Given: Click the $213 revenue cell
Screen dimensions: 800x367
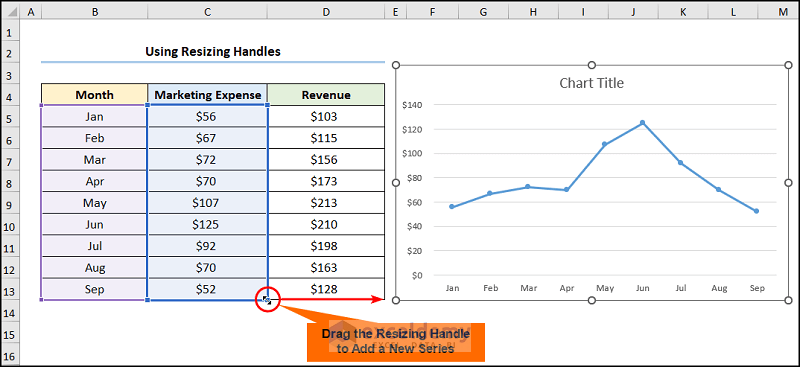Looking at the screenshot, I should point(326,203).
